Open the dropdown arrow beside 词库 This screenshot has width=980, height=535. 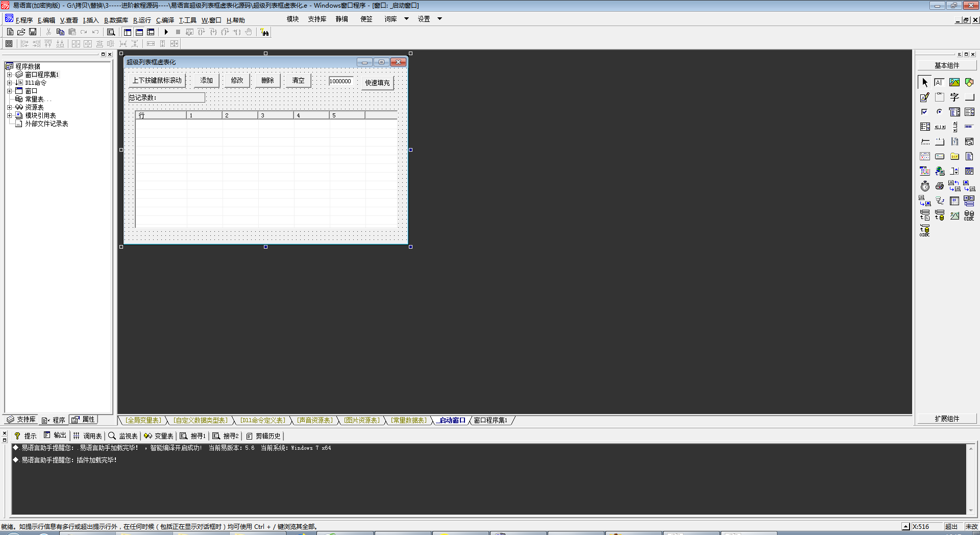[x=407, y=19]
